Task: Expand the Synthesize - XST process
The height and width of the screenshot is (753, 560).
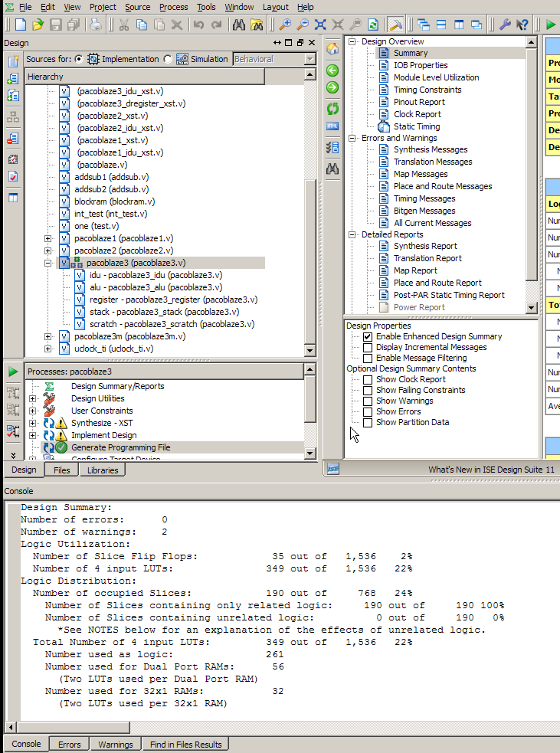Action: [x=32, y=423]
